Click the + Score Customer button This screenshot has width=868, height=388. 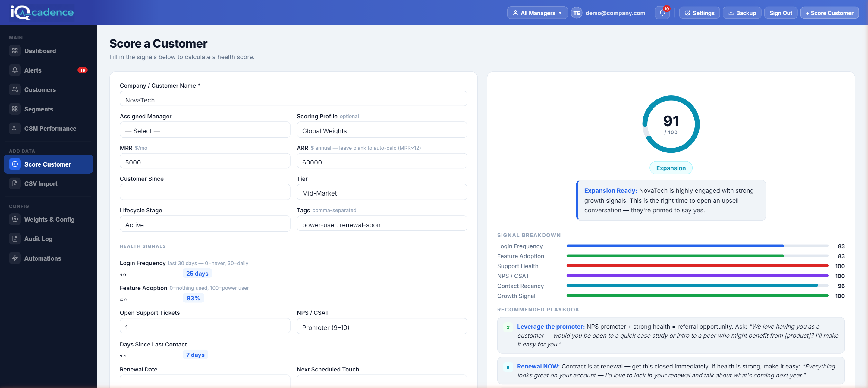click(x=829, y=13)
